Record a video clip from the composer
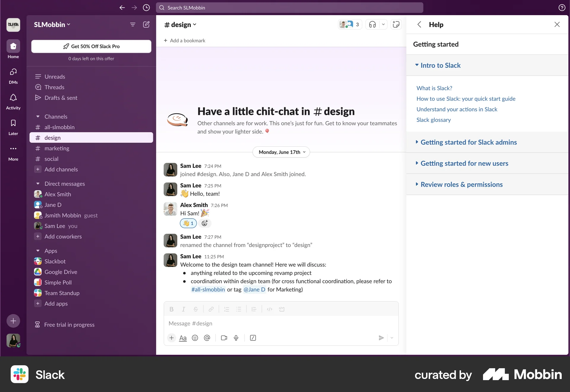The width and height of the screenshot is (570, 392). pyautogui.click(x=224, y=338)
